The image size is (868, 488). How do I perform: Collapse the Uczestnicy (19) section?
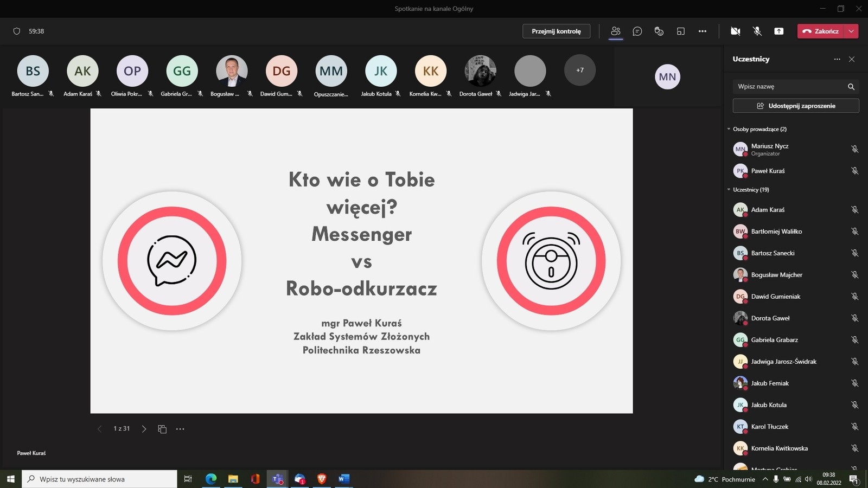(729, 190)
